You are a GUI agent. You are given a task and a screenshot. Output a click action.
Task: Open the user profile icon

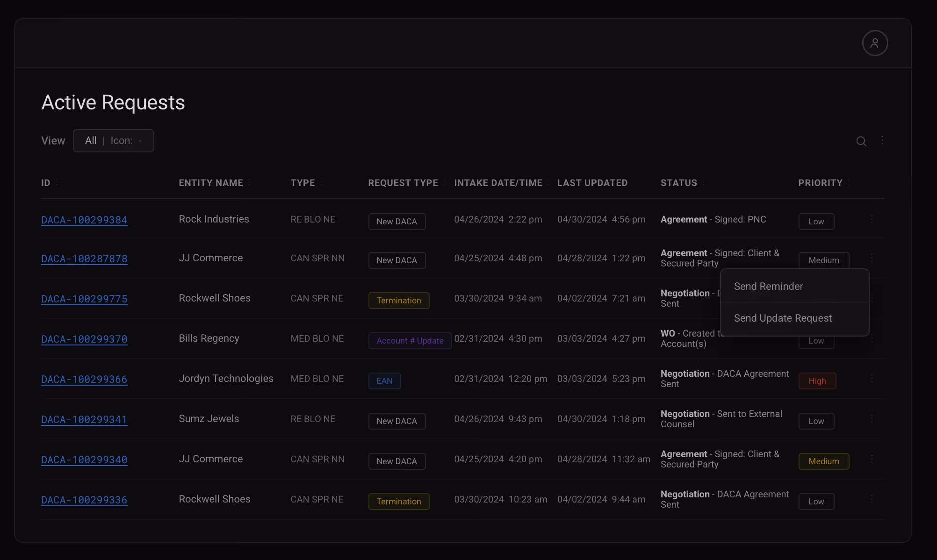point(875,43)
